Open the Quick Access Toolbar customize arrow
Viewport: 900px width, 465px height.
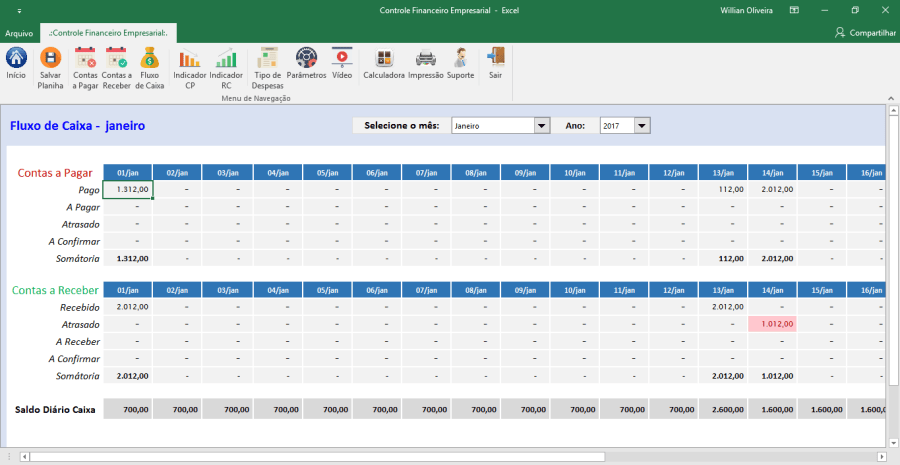pos(19,11)
